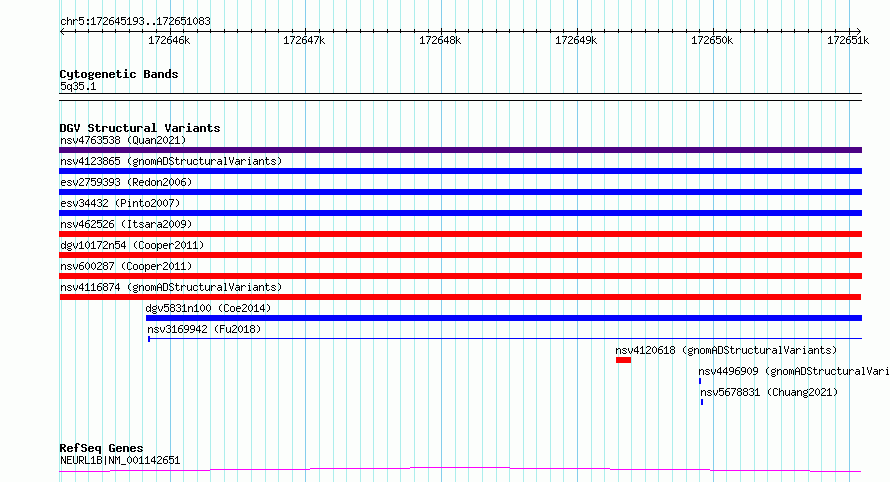Open the NEURL1B|NM_001142651 gene label
The width and height of the screenshot is (890, 482).
pyautogui.click(x=120, y=460)
